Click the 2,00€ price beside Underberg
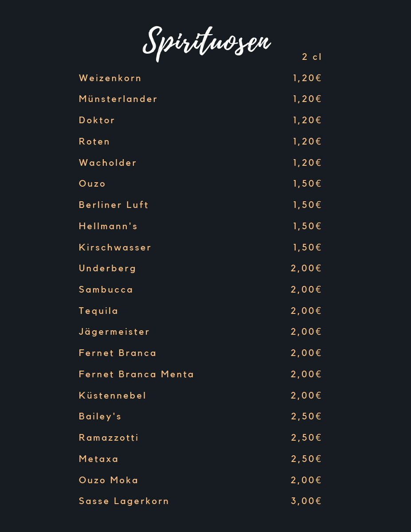Screen dimensions: 411x532 pos(306,269)
